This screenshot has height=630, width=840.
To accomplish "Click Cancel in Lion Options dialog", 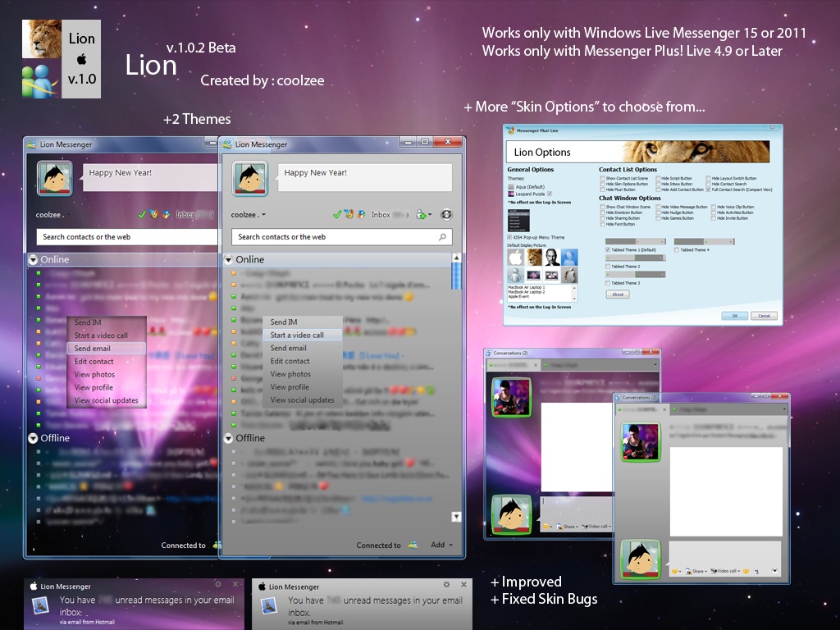I will click(x=764, y=316).
